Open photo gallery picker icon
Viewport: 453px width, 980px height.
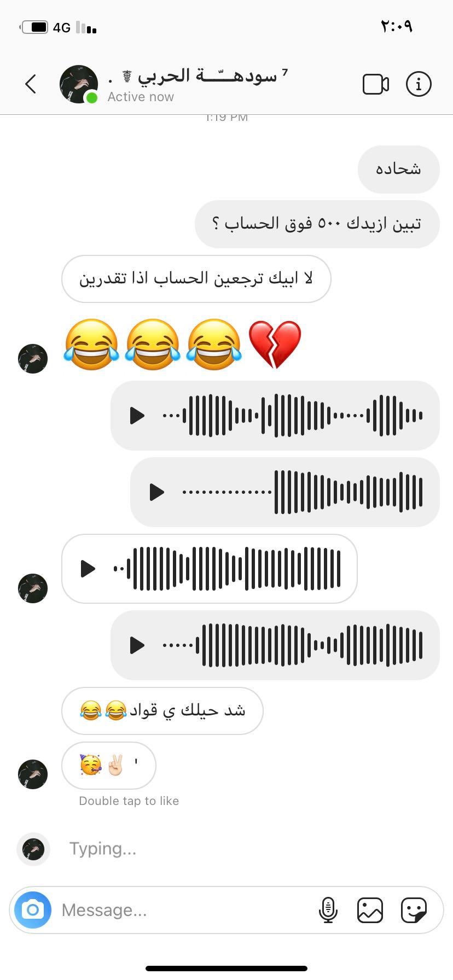pyautogui.click(x=370, y=910)
